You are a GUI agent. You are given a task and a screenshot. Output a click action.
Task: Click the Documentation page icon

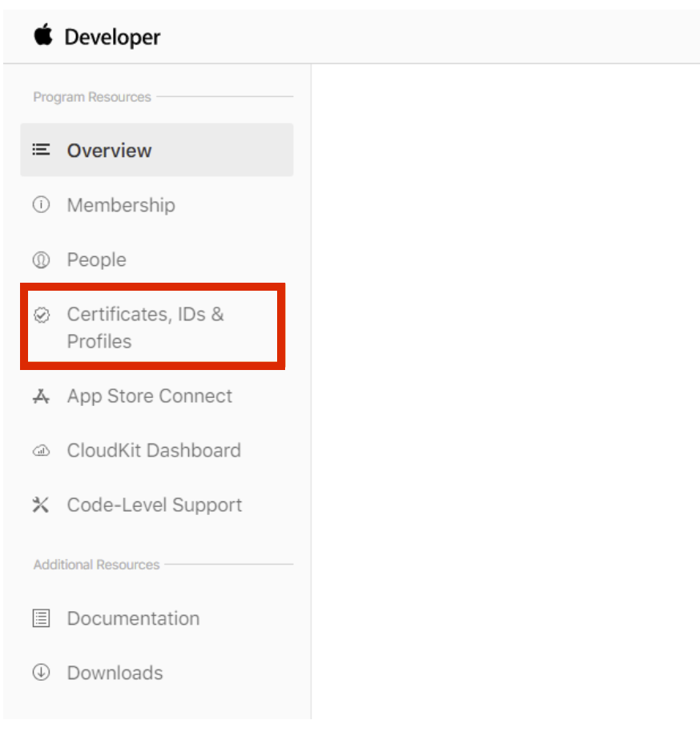pos(41,618)
